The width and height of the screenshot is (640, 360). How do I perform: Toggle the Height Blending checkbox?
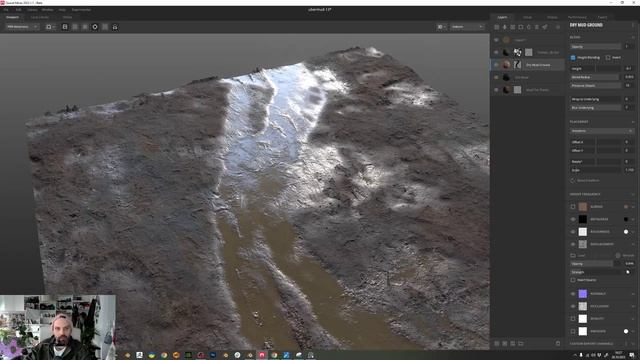pos(573,58)
